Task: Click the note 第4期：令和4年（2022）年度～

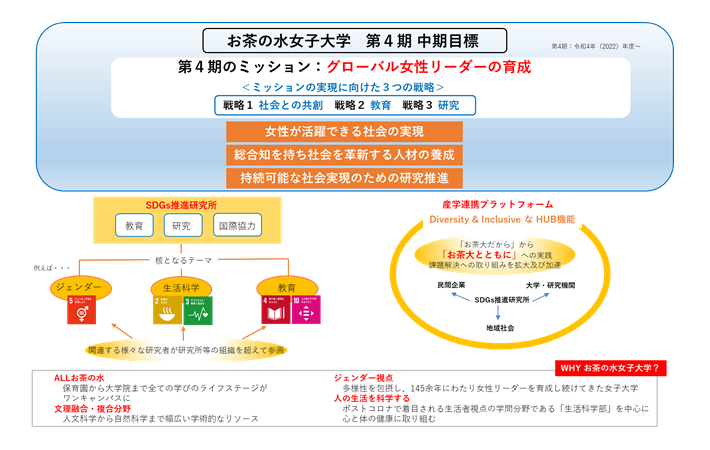Action: 595,46
